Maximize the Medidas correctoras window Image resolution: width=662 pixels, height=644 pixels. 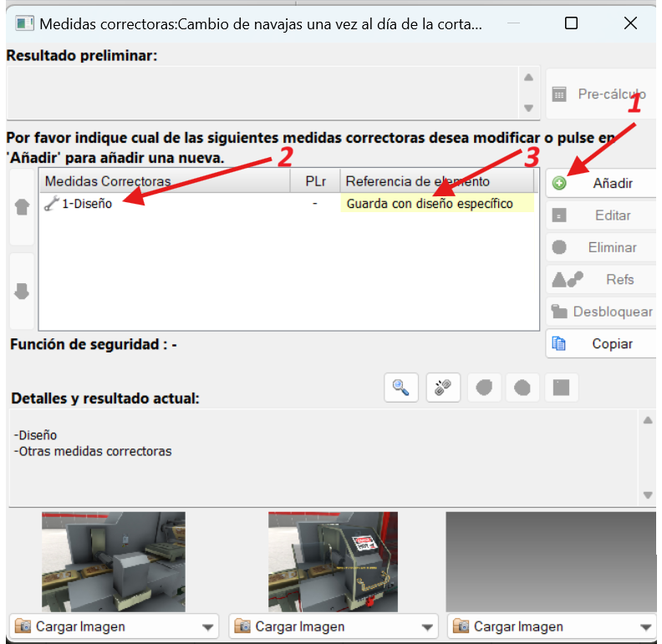[x=571, y=23]
